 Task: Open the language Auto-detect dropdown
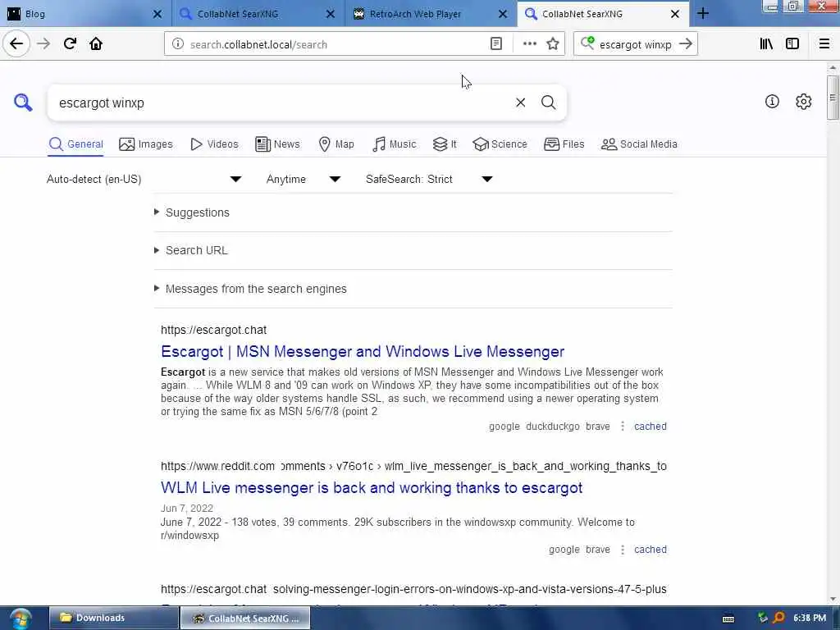[x=144, y=180]
